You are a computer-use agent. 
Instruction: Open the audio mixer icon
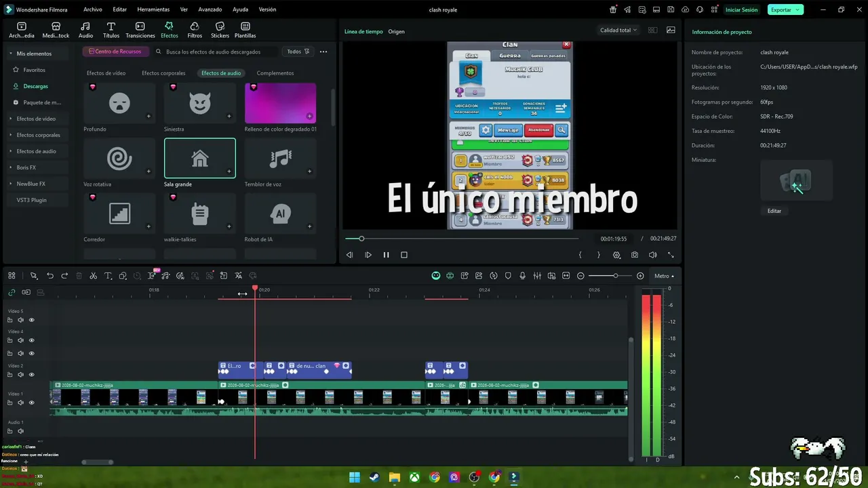pyautogui.click(x=537, y=276)
